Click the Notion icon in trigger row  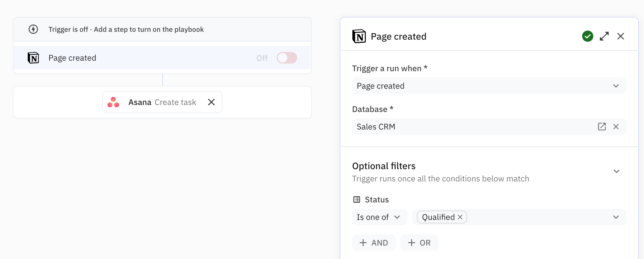pos(33,58)
